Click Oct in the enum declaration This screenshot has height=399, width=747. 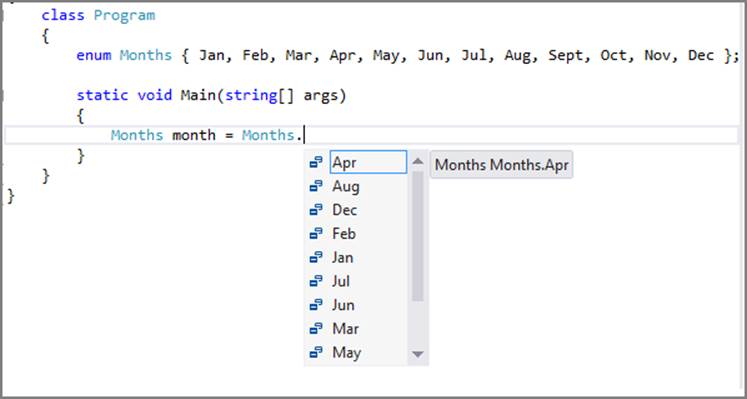tap(614, 55)
